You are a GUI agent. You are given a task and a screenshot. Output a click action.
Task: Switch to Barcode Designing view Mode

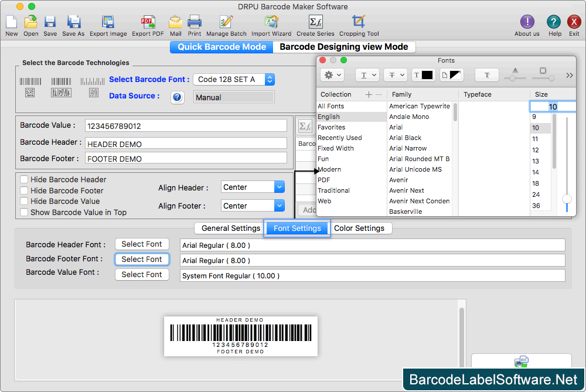[345, 47]
